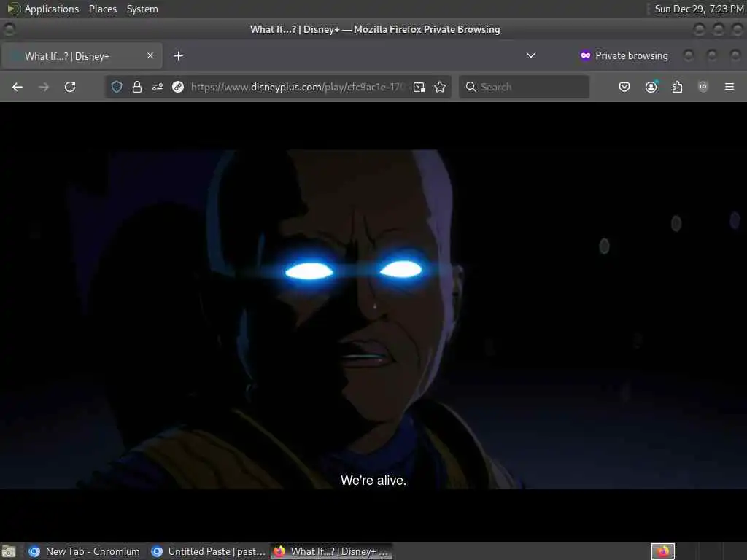Focus the Firefox Search box

coord(524,87)
